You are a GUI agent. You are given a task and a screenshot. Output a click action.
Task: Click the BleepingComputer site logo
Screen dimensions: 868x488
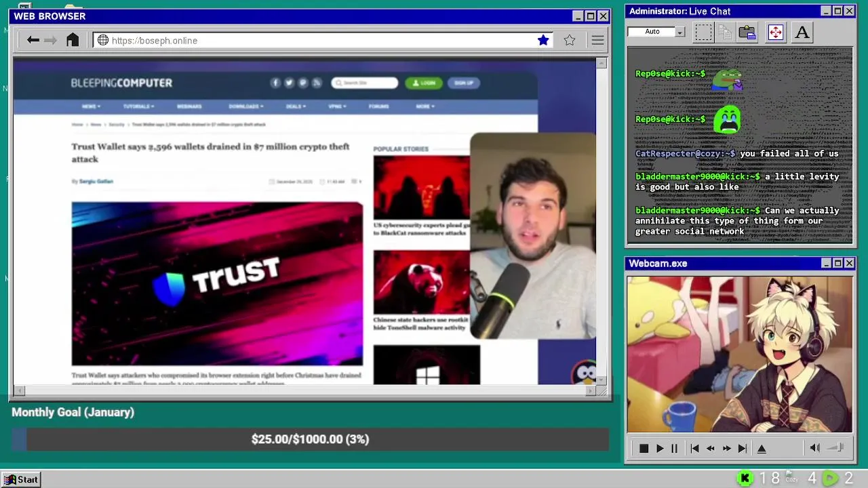point(121,83)
